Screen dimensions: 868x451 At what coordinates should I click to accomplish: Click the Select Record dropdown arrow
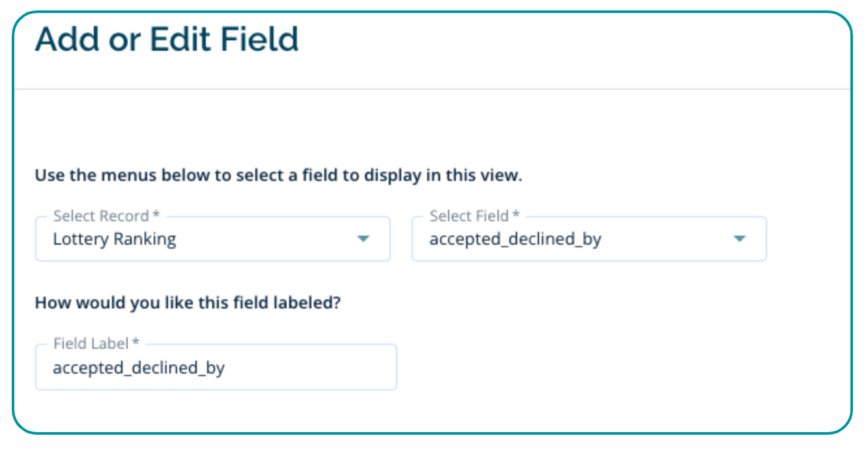[363, 239]
